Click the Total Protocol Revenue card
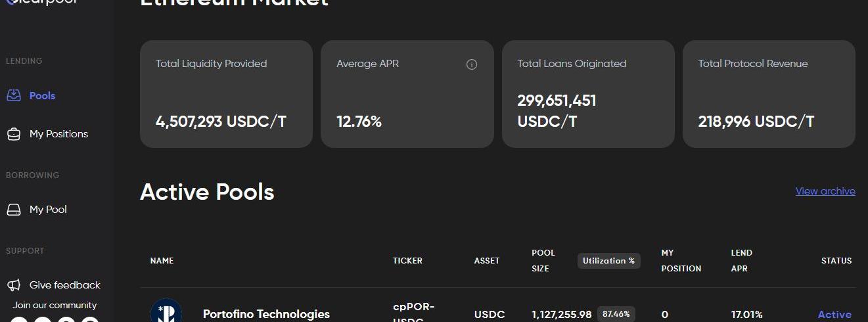 (769, 94)
